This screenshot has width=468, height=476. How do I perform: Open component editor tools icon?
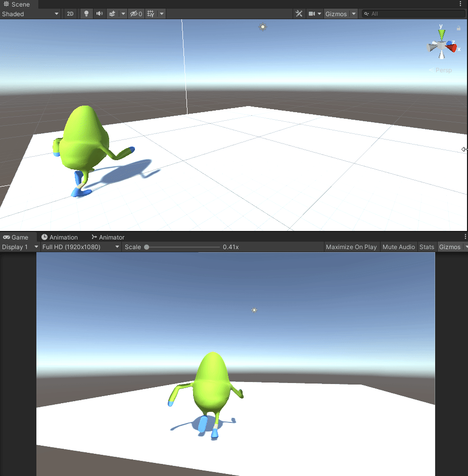click(299, 14)
